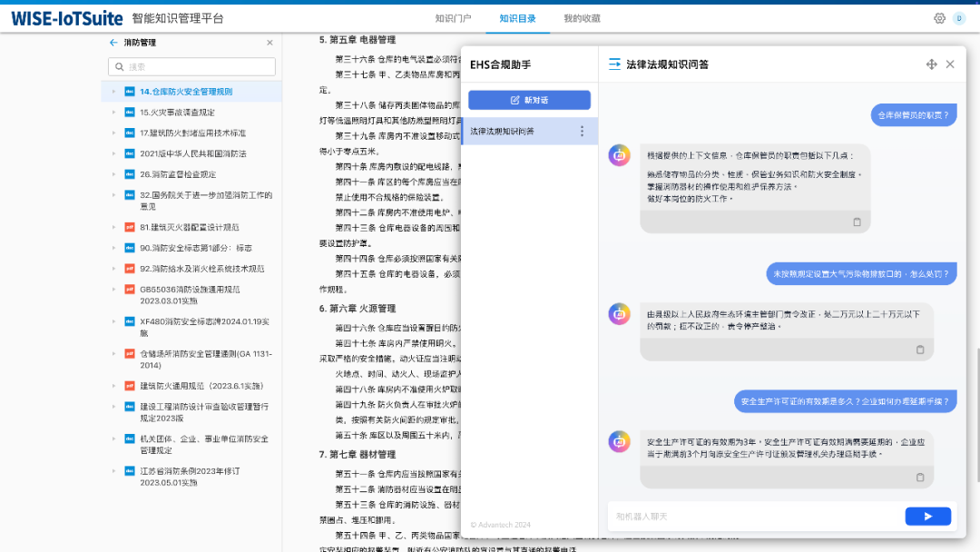Open options menu for 法律法规知识问答 conversation
The width and height of the screenshot is (980, 552).
[582, 132]
